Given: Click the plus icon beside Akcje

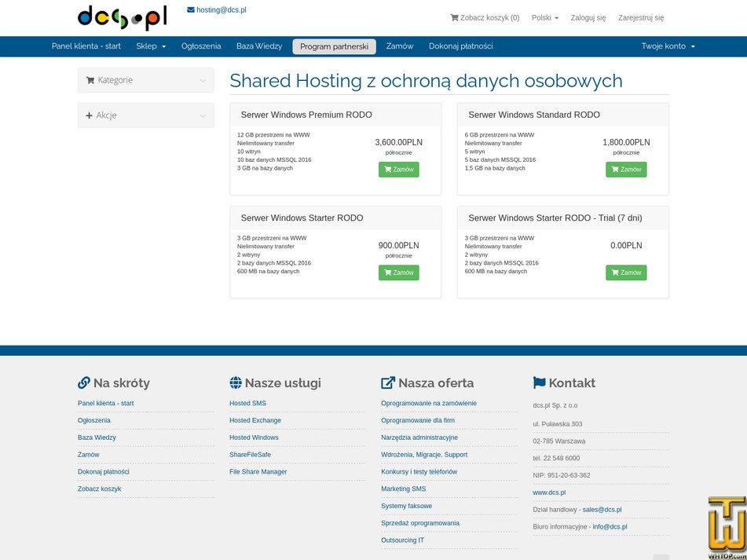Looking at the screenshot, I should pos(89,115).
